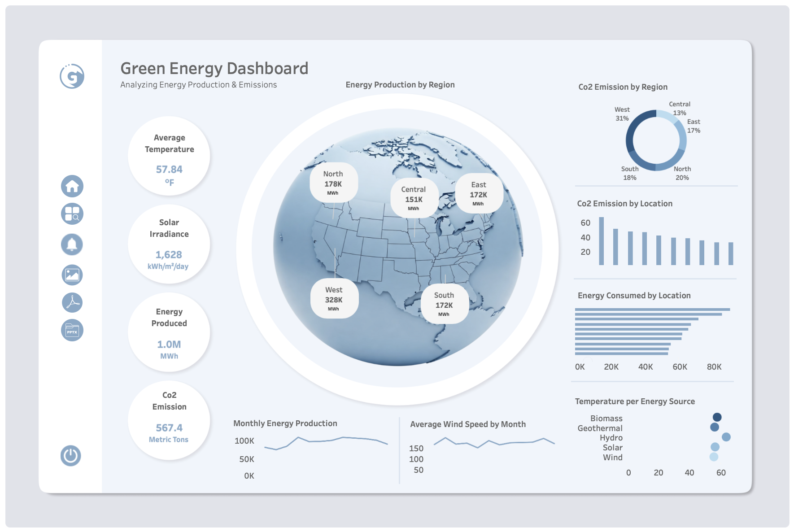Image resolution: width=794 pixels, height=532 pixels.
Task: Open the Home icon in sidebar
Action: click(x=71, y=186)
